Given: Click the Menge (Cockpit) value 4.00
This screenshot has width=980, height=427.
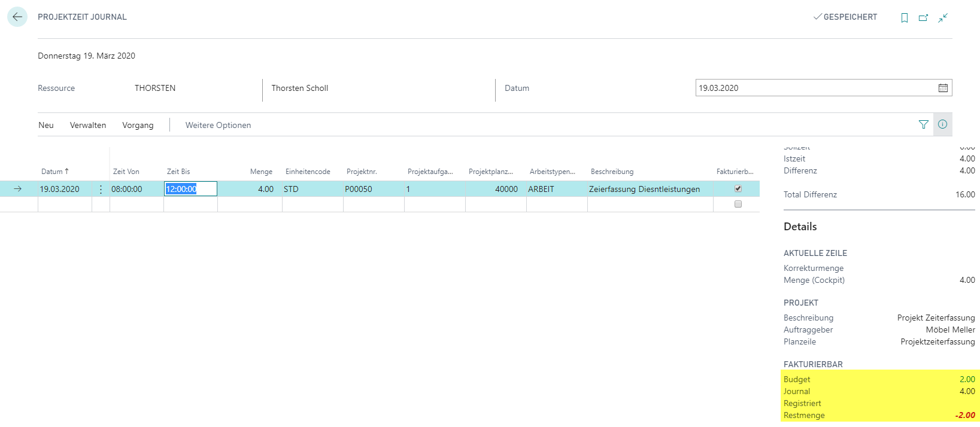Looking at the screenshot, I should point(967,280).
